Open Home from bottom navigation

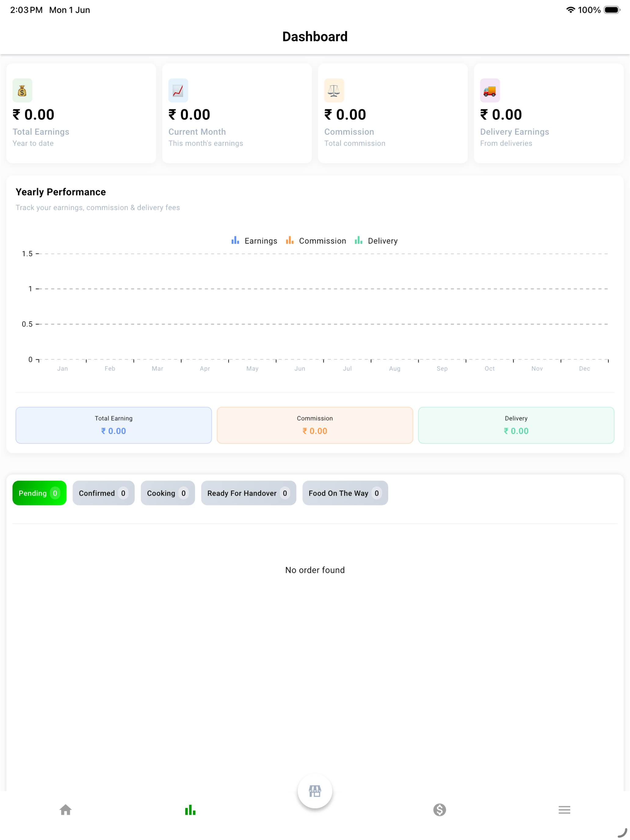point(66,809)
